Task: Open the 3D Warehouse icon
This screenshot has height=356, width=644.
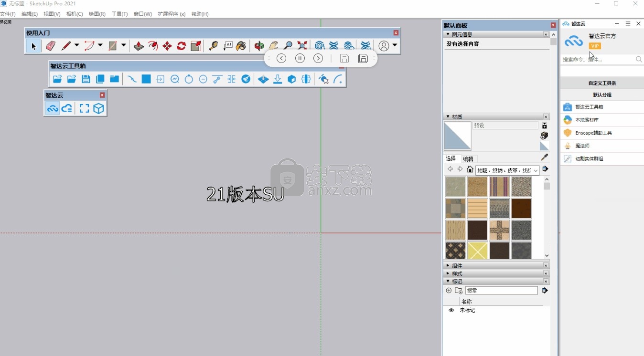Action: [x=320, y=46]
